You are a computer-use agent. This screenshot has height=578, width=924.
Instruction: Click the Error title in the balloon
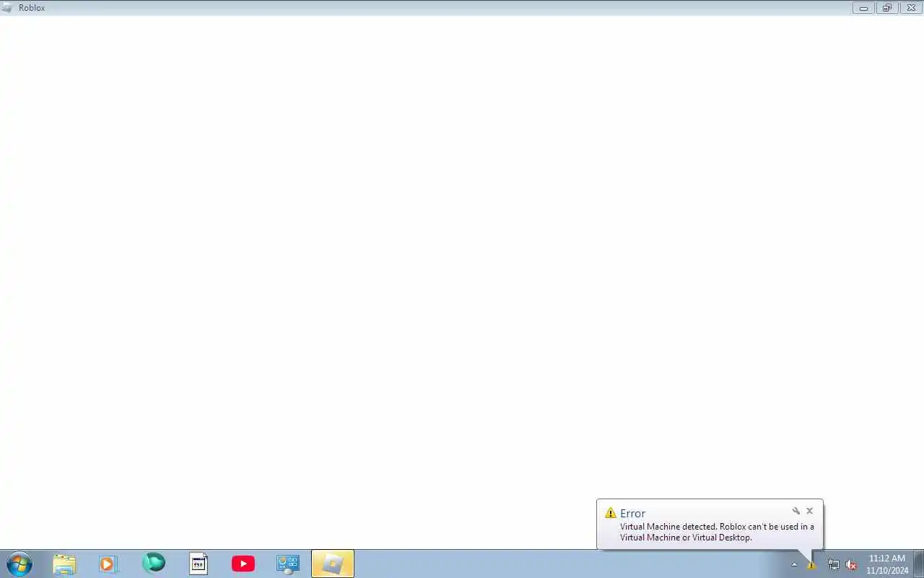point(632,513)
